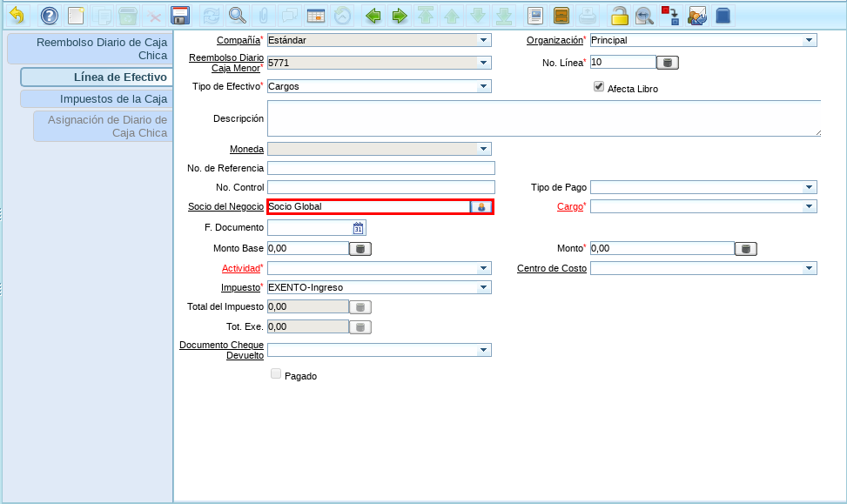Click the Centro de Costo label link
The width and height of the screenshot is (847, 504).
click(x=552, y=268)
